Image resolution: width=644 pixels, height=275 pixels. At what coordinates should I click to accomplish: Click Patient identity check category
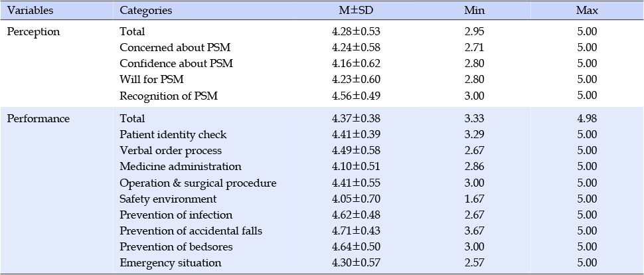(173, 135)
